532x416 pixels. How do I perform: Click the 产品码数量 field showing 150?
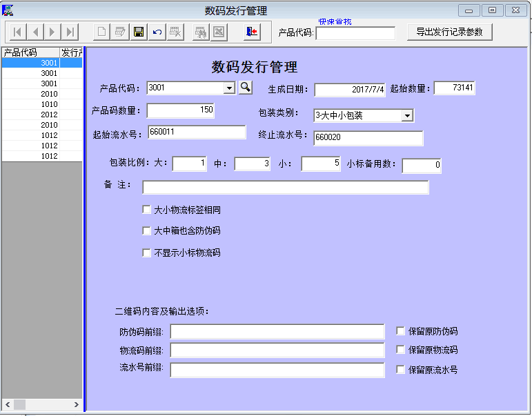point(181,110)
